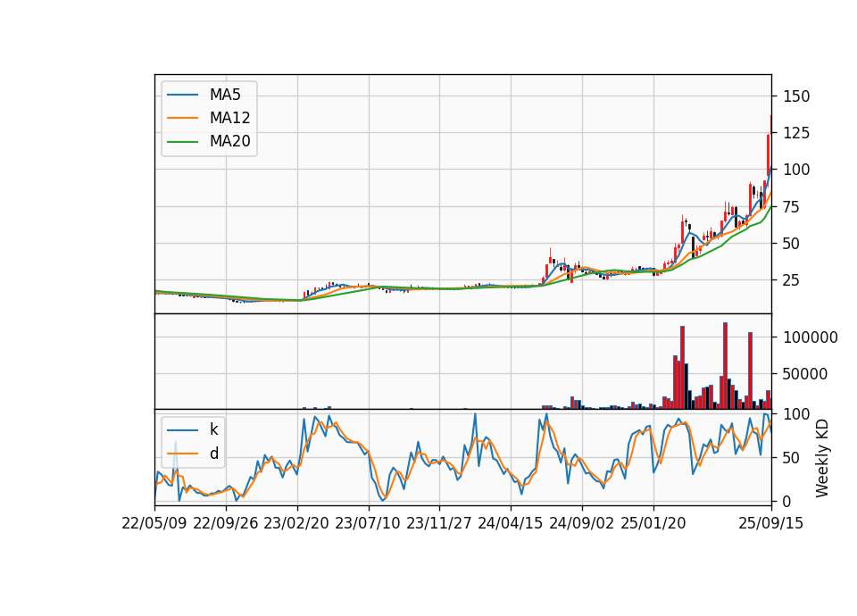Click the orange d legend line sample

182,454
